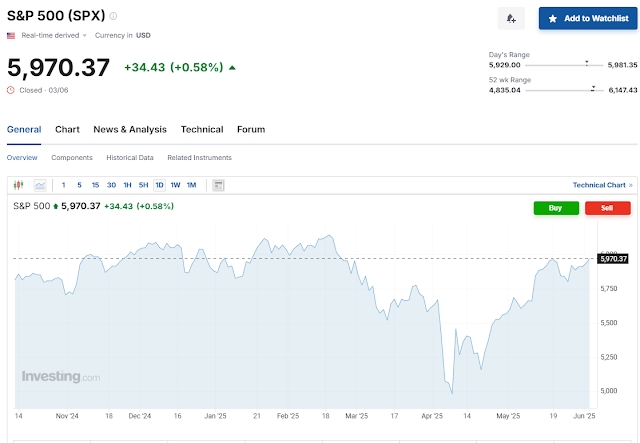Viewport: 640px width, 443px height.
Task: Switch to the Chart tab
Action: click(x=67, y=129)
